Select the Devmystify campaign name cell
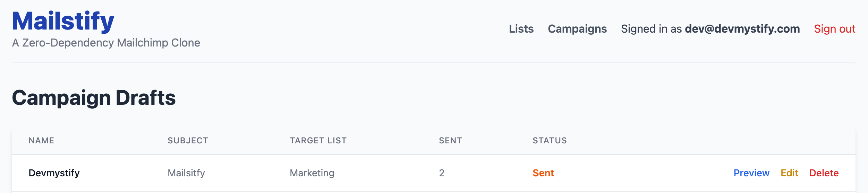This screenshot has width=868, height=193. (x=54, y=173)
